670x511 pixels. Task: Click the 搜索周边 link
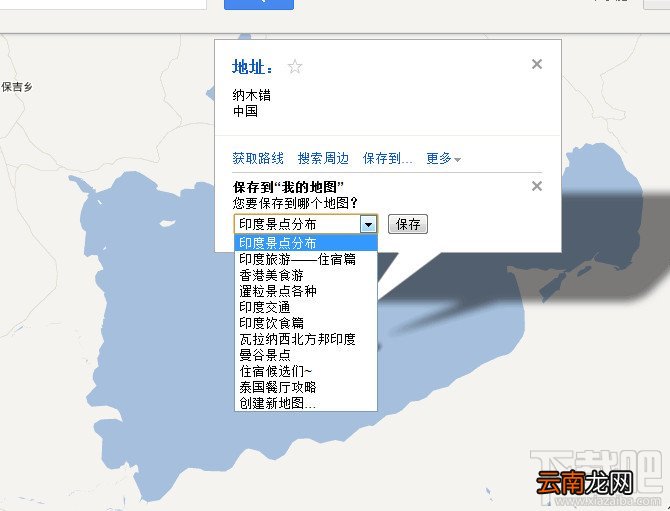point(323,159)
